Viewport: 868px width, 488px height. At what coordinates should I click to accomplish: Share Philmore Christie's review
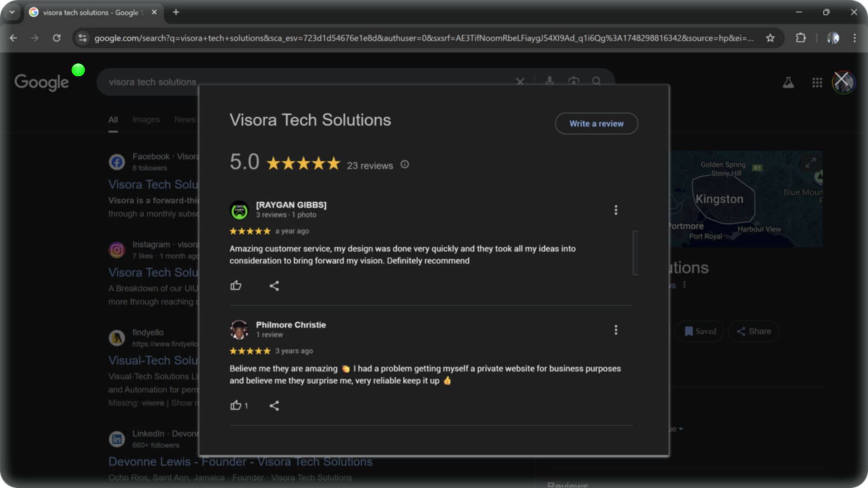point(274,405)
